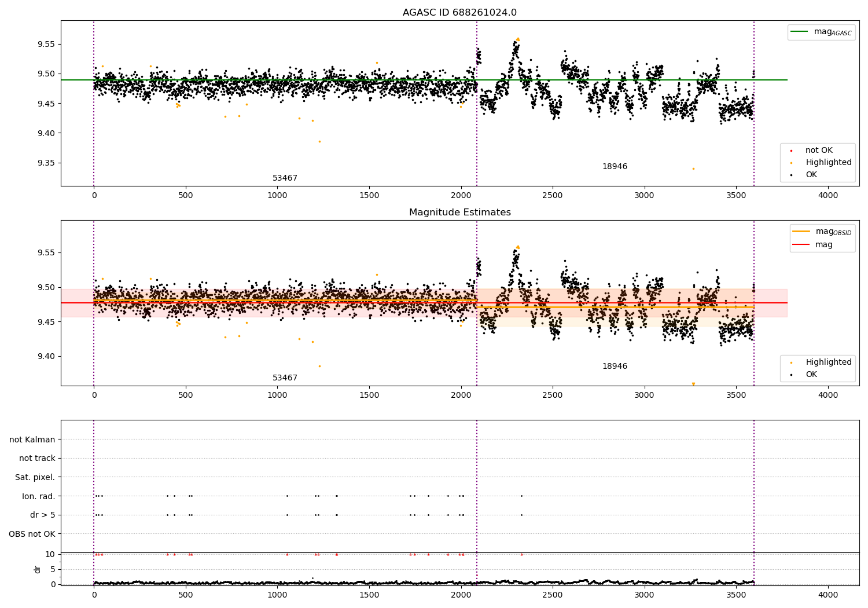The height and width of the screenshot is (608, 868).
Task: Click the 3000 x-tick under Magnitude Estimates
Action: [645, 395]
